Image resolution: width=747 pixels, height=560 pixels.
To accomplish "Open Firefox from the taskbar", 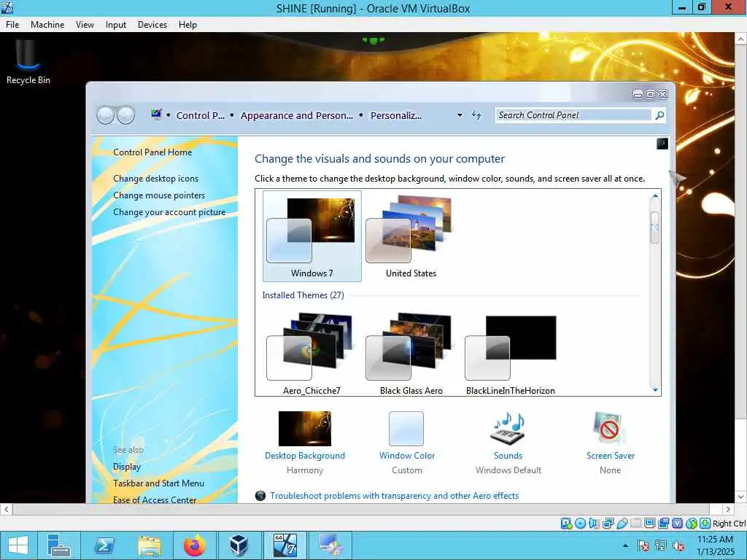I will (194, 545).
